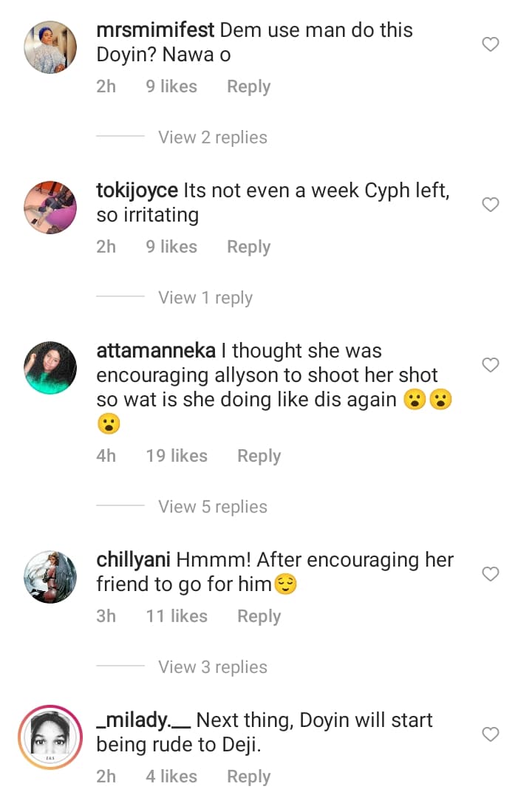The width and height of the screenshot is (532, 809).
Task: Expand 3 replies under chillyani's comment
Action: pos(213,667)
